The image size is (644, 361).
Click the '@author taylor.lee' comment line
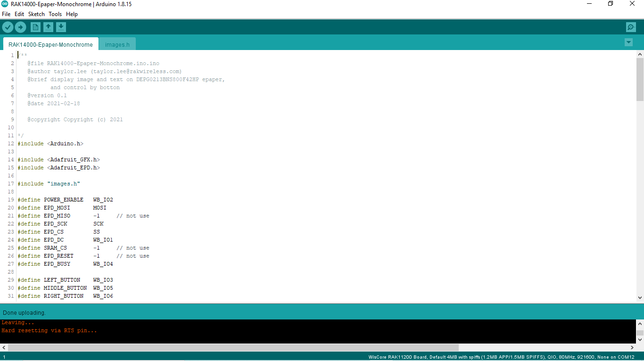[x=104, y=71]
